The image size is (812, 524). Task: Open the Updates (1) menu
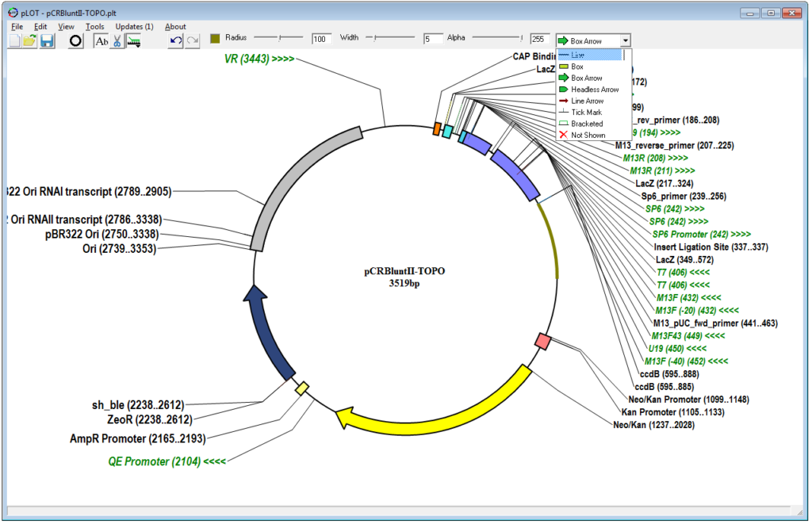134,27
